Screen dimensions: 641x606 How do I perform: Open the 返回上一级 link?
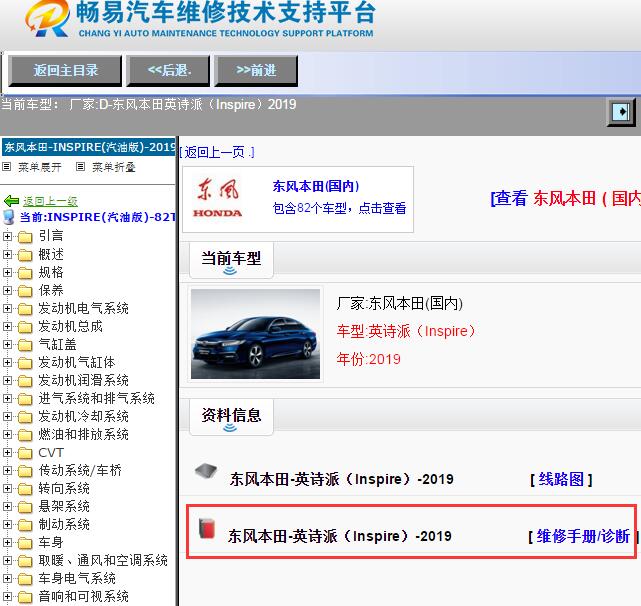point(50,201)
